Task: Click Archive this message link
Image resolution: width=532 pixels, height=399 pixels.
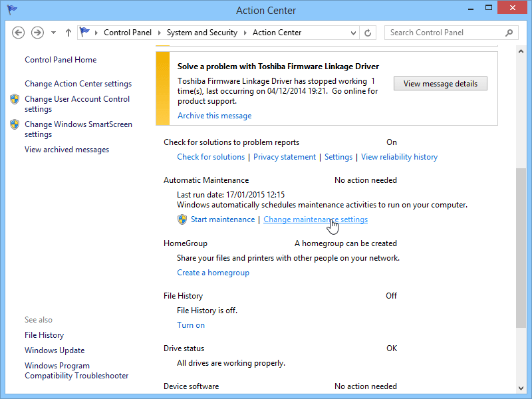Action: click(214, 116)
